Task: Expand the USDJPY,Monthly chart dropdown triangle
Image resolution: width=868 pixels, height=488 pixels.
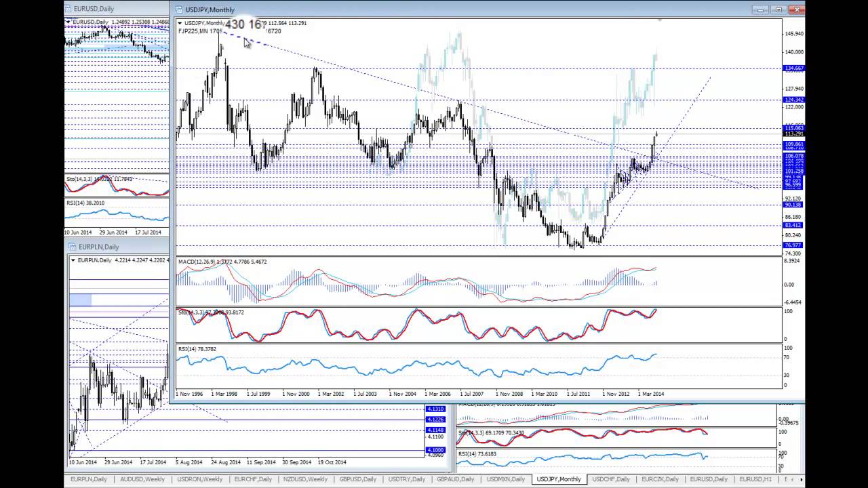Action: (180, 23)
